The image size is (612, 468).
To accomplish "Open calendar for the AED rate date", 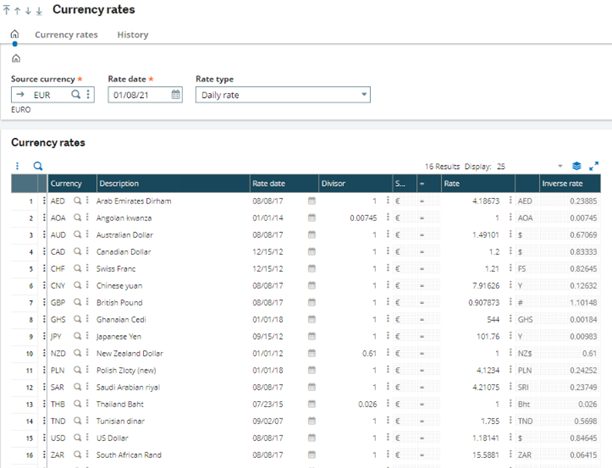I will pyautogui.click(x=310, y=201).
